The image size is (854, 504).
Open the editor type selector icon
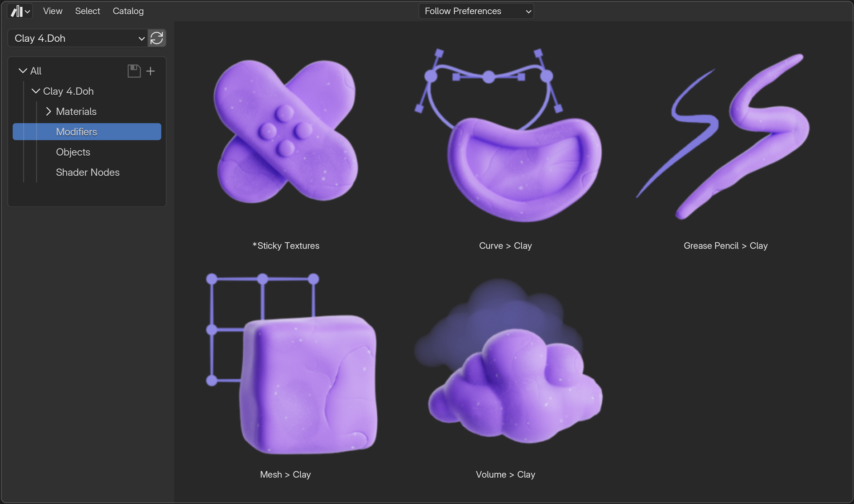tap(19, 11)
